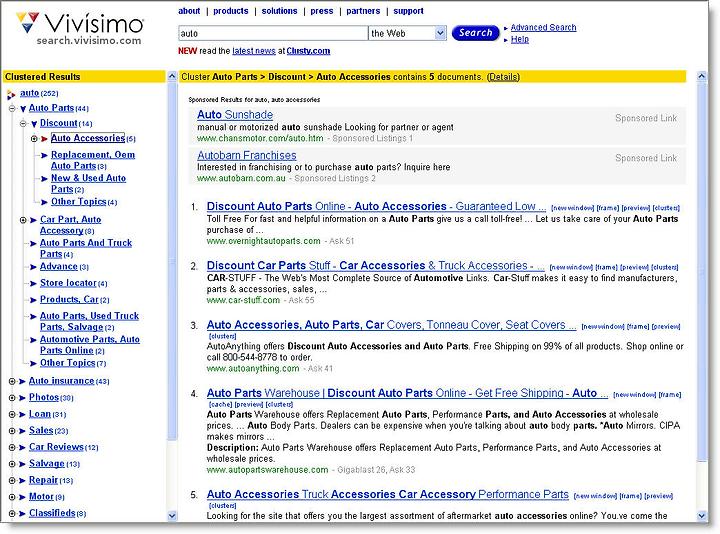Open the Autobarn Franchises sponsored link
This screenshot has width=720, height=534.
pyautogui.click(x=247, y=155)
